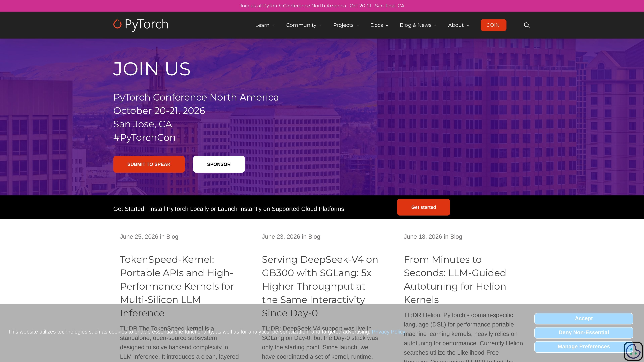Click the June 18, 2026 in Blog text

click(433, 237)
